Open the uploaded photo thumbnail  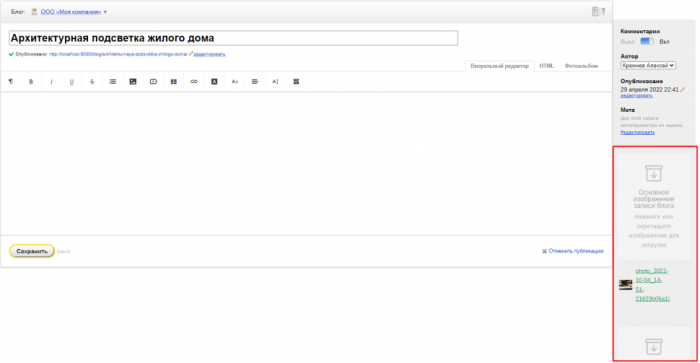[625, 284]
